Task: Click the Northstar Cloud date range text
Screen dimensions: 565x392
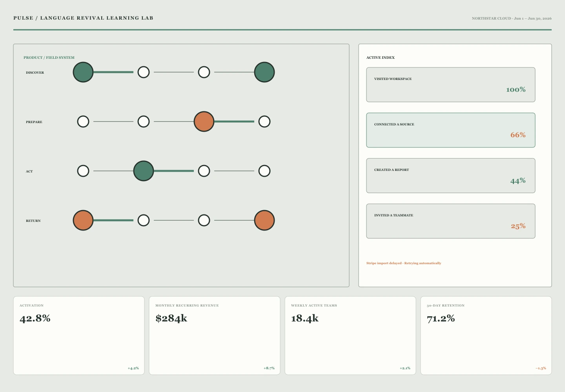Action: [512, 18]
